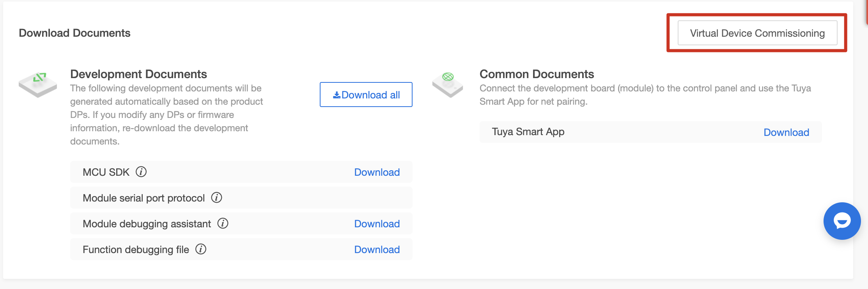This screenshot has height=289, width=868.
Task: Click the Virtual Device Commissioning button
Action: [x=757, y=33]
